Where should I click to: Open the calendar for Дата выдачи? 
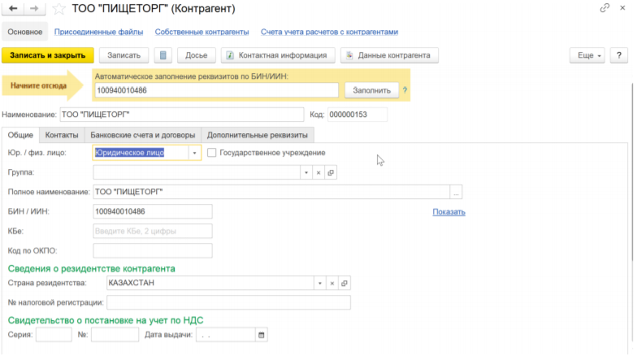coord(262,335)
